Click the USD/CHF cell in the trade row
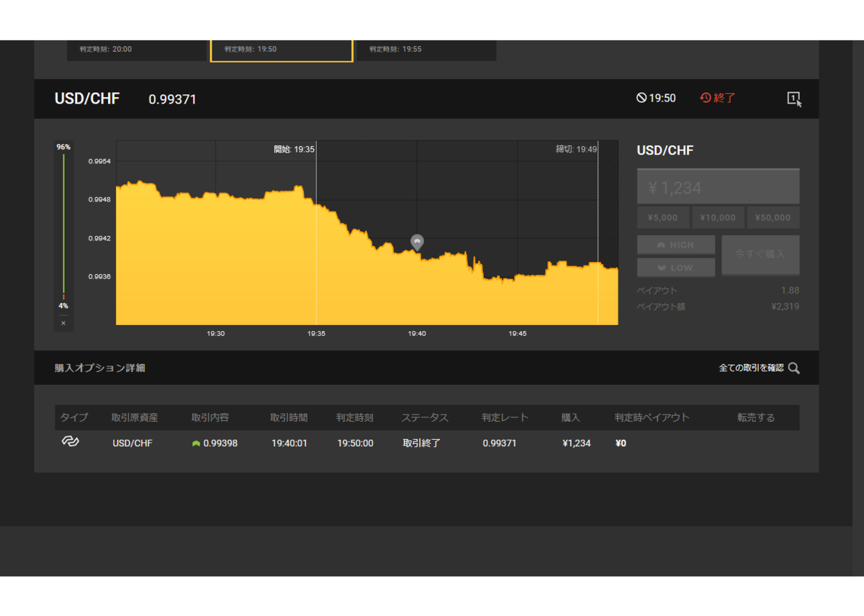 [x=132, y=443]
